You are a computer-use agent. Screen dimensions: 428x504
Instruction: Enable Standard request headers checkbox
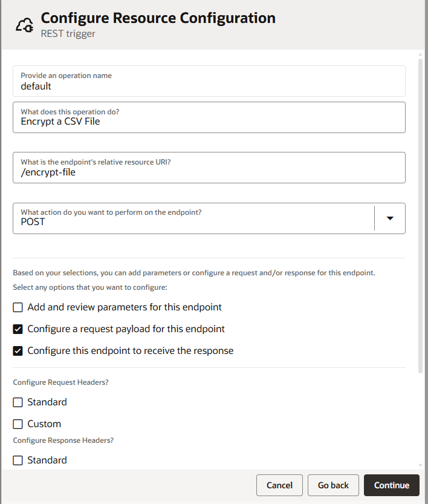coord(18,402)
